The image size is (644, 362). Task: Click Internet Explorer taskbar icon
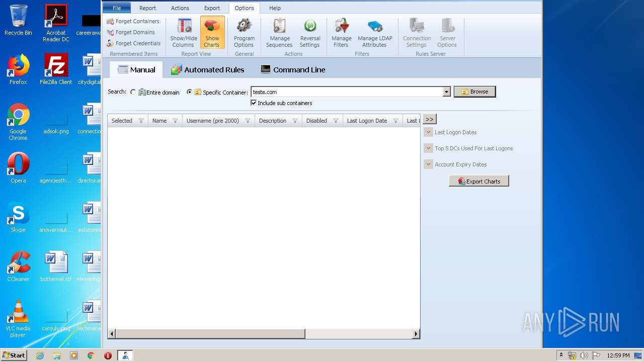(40, 355)
